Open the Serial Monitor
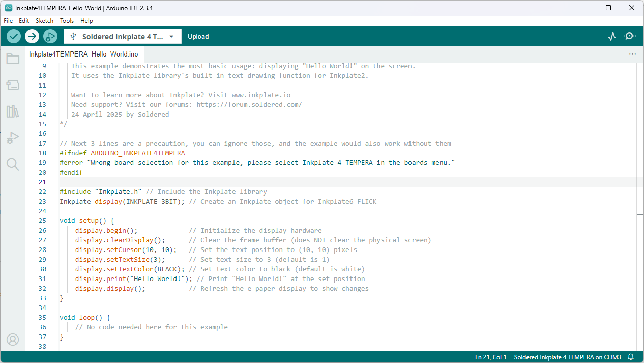644x363 pixels. (630, 36)
